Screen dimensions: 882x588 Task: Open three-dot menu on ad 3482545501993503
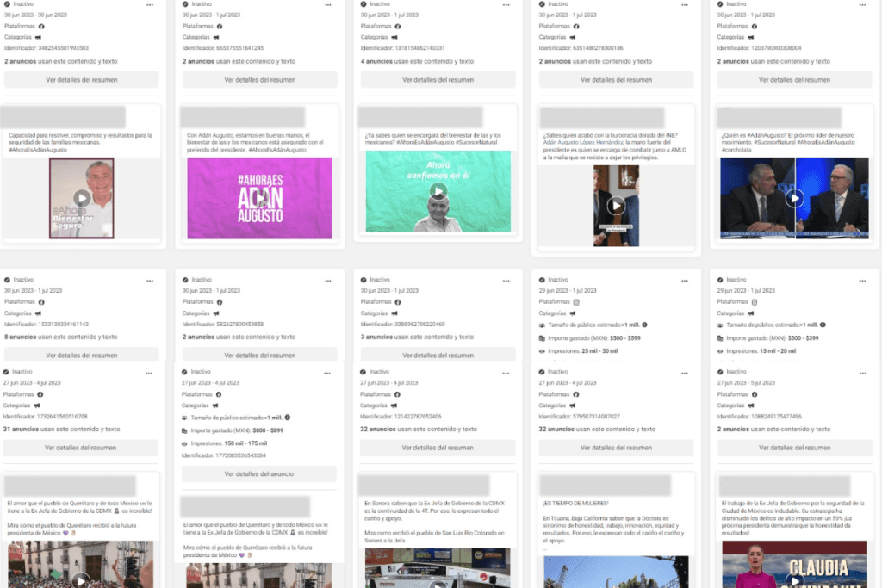[150, 4]
